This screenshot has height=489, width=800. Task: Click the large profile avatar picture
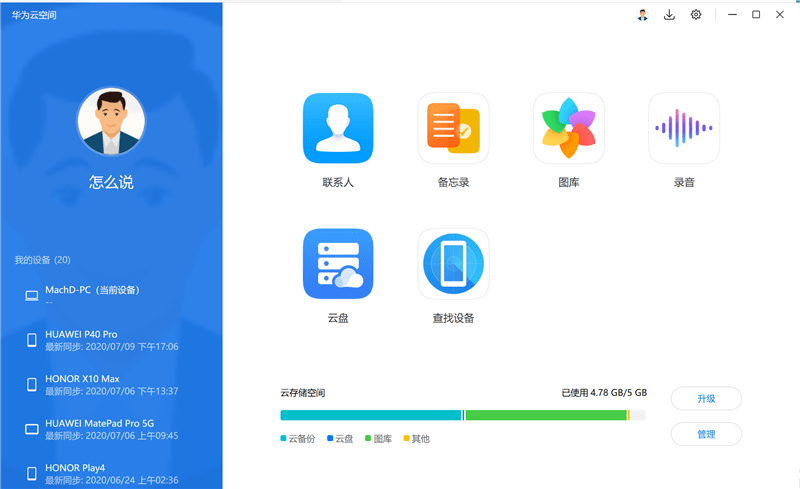[111, 121]
